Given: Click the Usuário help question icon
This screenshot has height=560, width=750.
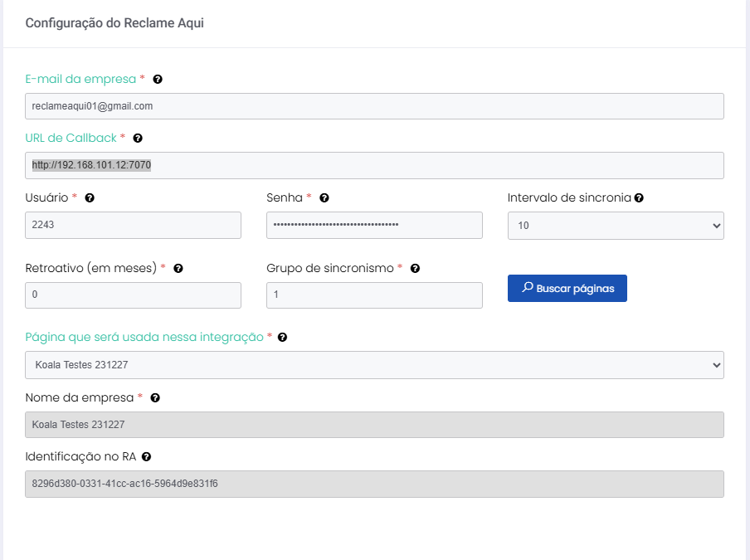Looking at the screenshot, I should click(x=90, y=198).
